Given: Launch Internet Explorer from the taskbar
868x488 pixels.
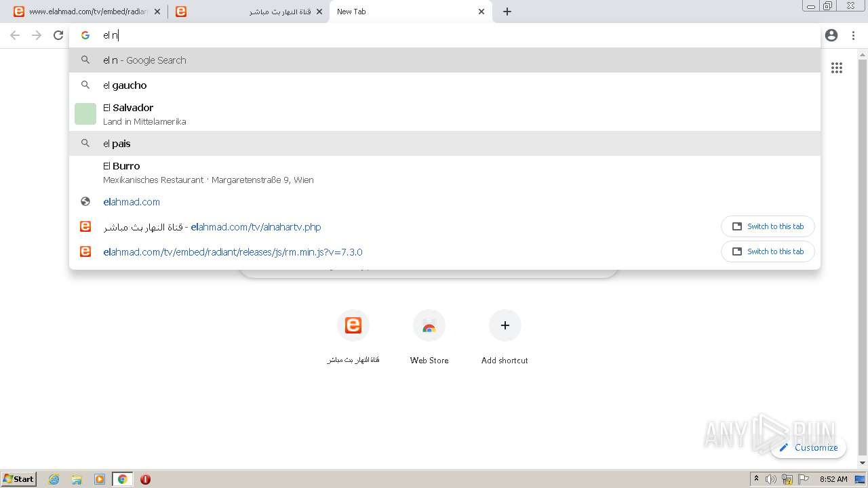Looking at the screenshot, I should (x=54, y=479).
